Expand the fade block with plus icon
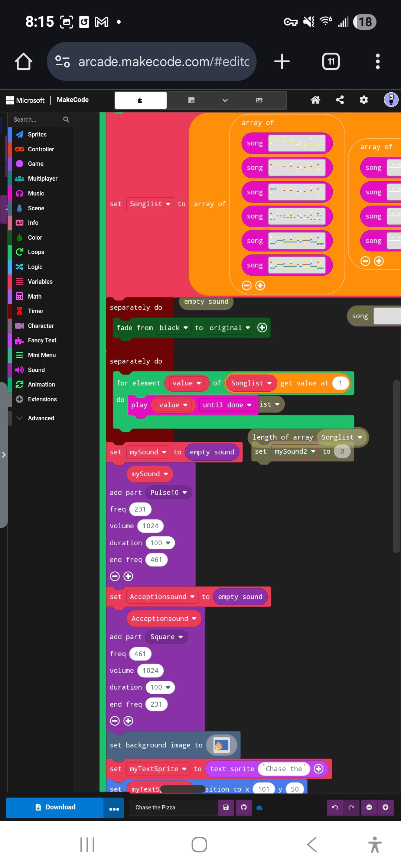The width and height of the screenshot is (401, 868). pyautogui.click(x=262, y=328)
